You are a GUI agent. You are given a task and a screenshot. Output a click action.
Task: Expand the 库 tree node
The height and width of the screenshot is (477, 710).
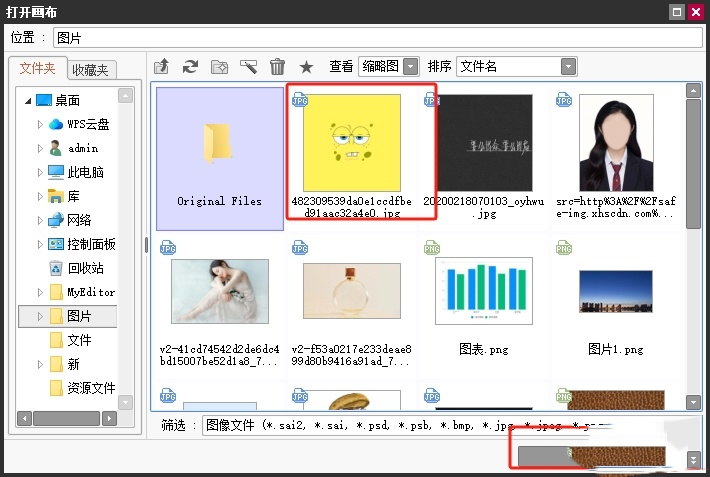click(x=40, y=196)
